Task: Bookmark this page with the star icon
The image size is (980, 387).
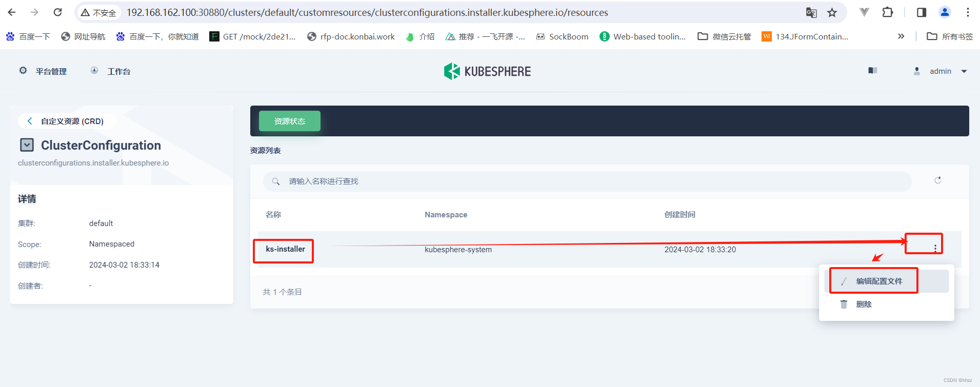Action: point(832,12)
